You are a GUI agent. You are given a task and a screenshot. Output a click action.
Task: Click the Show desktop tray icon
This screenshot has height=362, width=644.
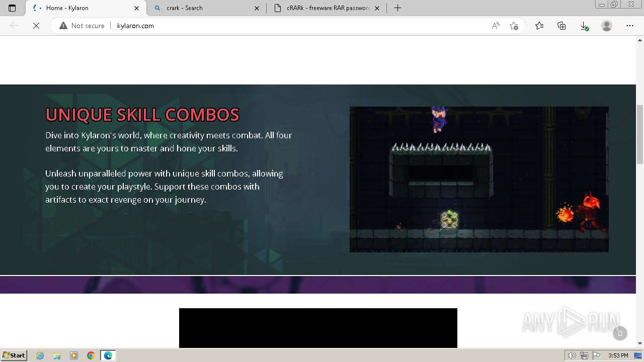pyautogui.click(x=638, y=355)
